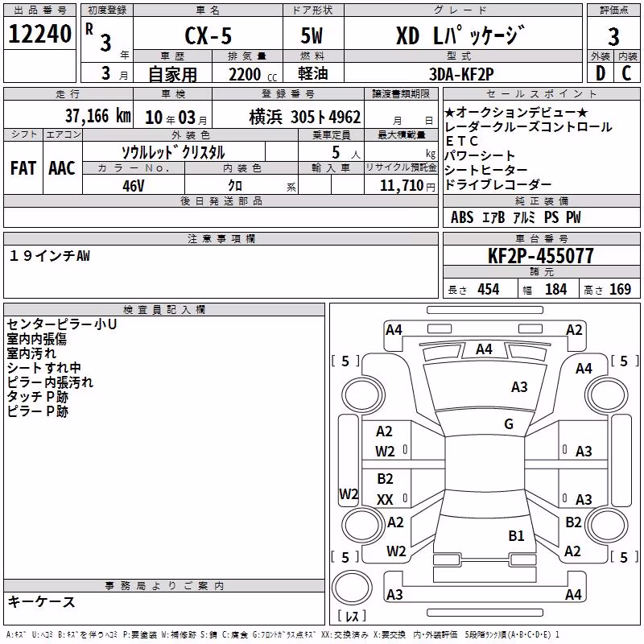Select the grade XD Lパッケージ
This screenshot has width=644, height=644.
460,35
